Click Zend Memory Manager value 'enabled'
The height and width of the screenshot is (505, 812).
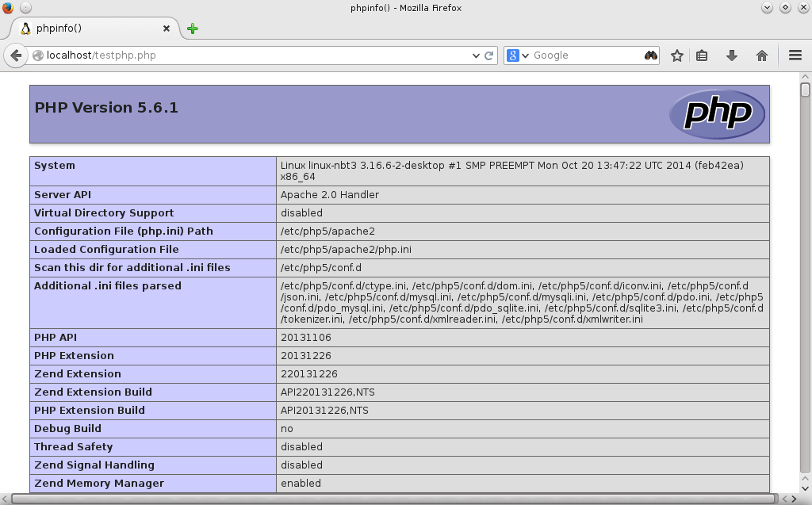(x=301, y=484)
